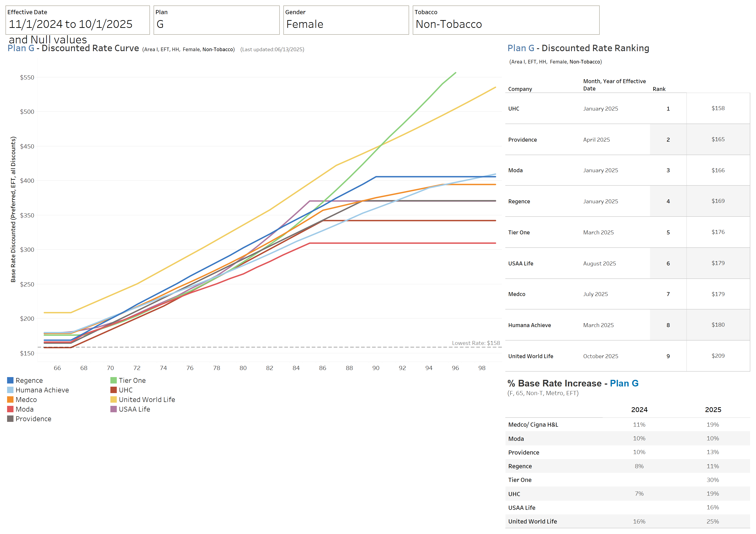The image size is (756, 534).
Task: Click the Providence gray legend swatch
Action: [10, 418]
